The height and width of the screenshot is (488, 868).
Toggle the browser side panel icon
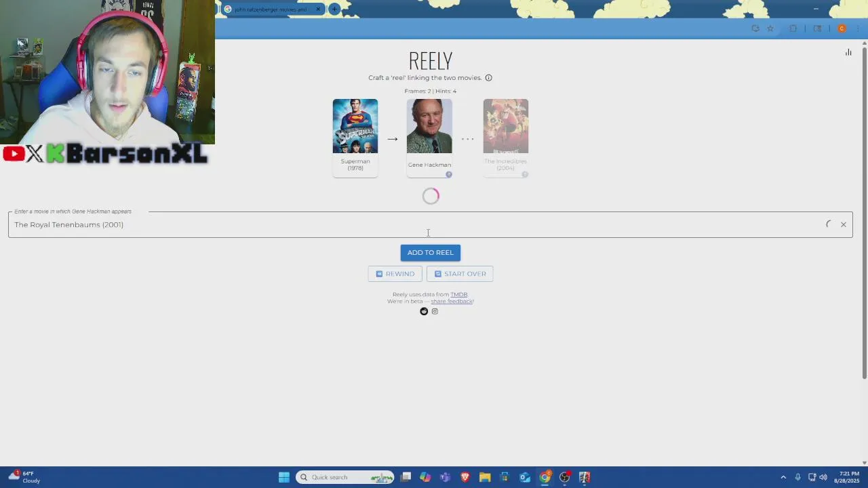(817, 28)
